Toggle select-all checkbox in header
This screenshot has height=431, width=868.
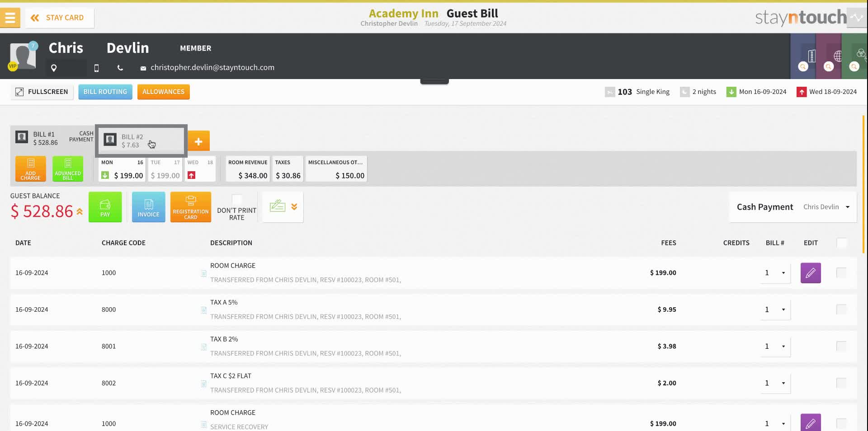pyautogui.click(x=841, y=243)
